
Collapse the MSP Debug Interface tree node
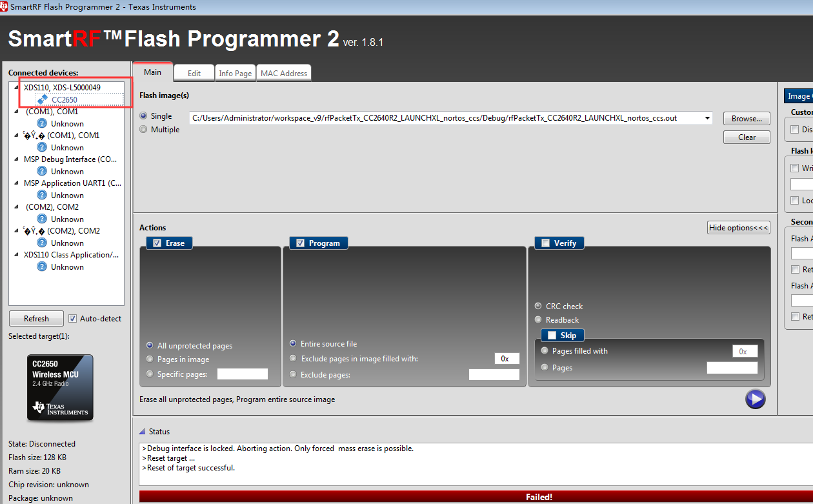(16, 159)
